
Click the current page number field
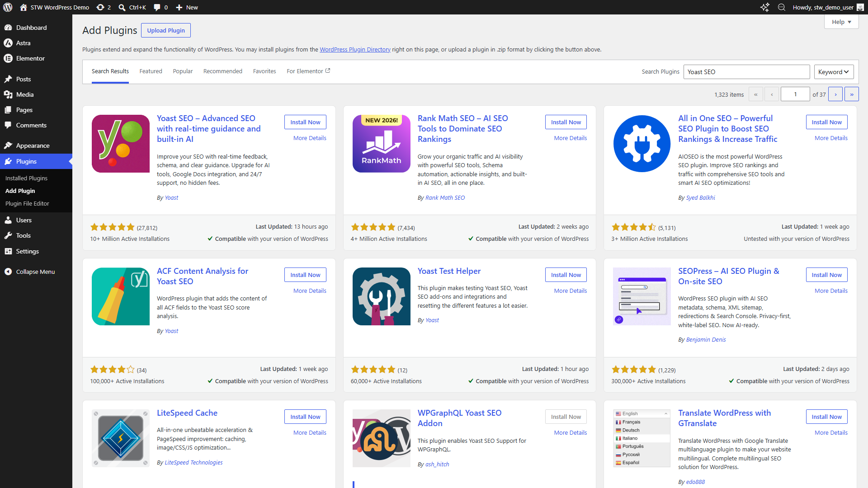[x=795, y=94]
